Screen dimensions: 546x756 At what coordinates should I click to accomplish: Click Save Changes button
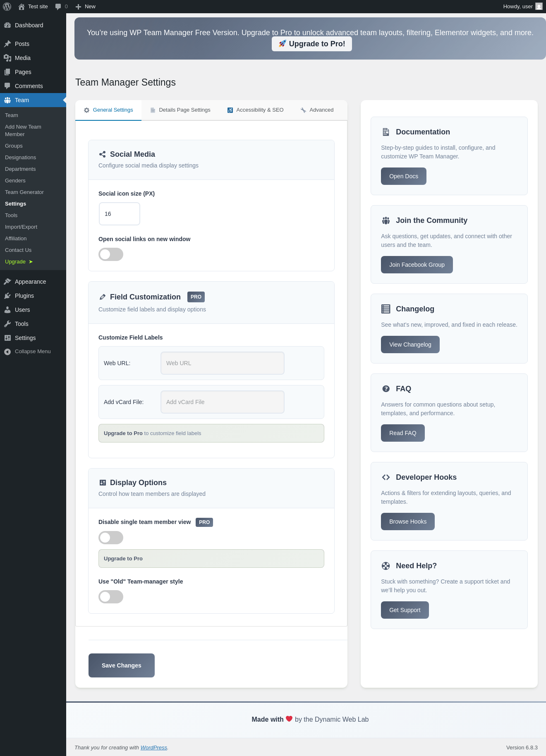tap(122, 665)
